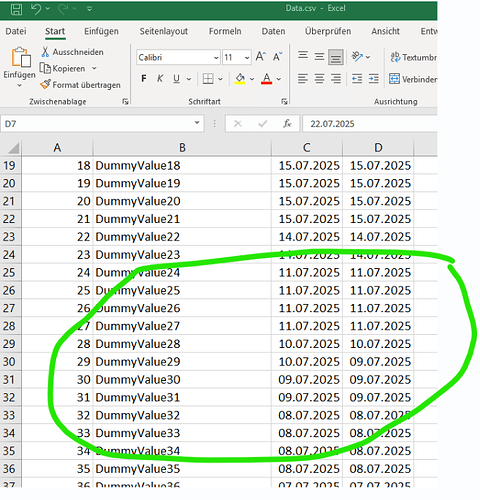
Task: Toggle bold formatting with F button
Action: click(x=144, y=79)
